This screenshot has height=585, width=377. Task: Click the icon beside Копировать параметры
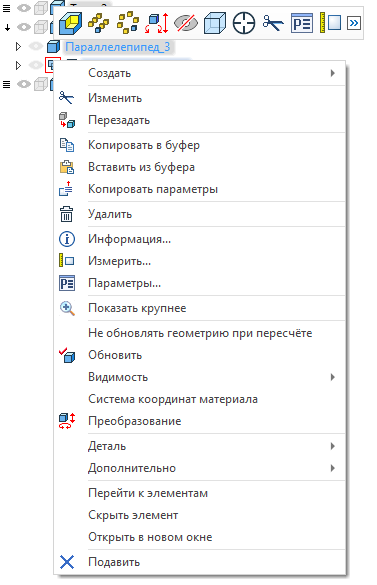click(66, 189)
